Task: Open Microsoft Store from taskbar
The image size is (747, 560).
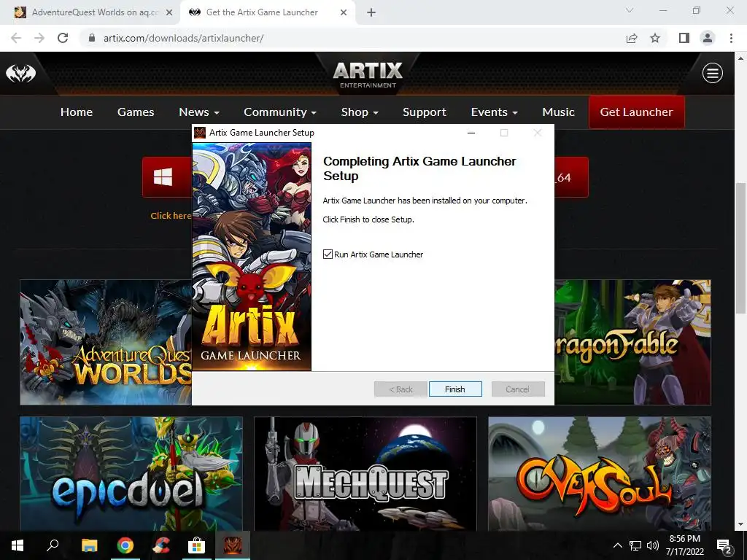Action: pos(196,545)
